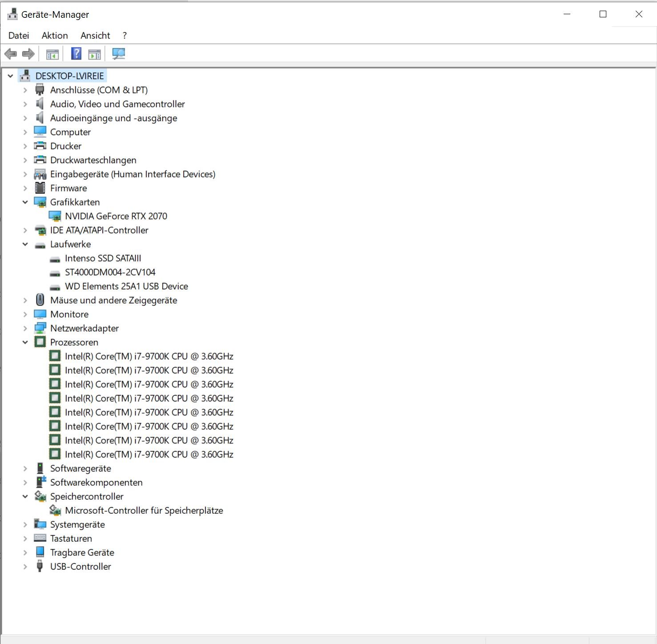Select Microsoft-Controller für Speicherplätze entry
Viewport: 657px width, 644px height.
pyautogui.click(x=144, y=511)
